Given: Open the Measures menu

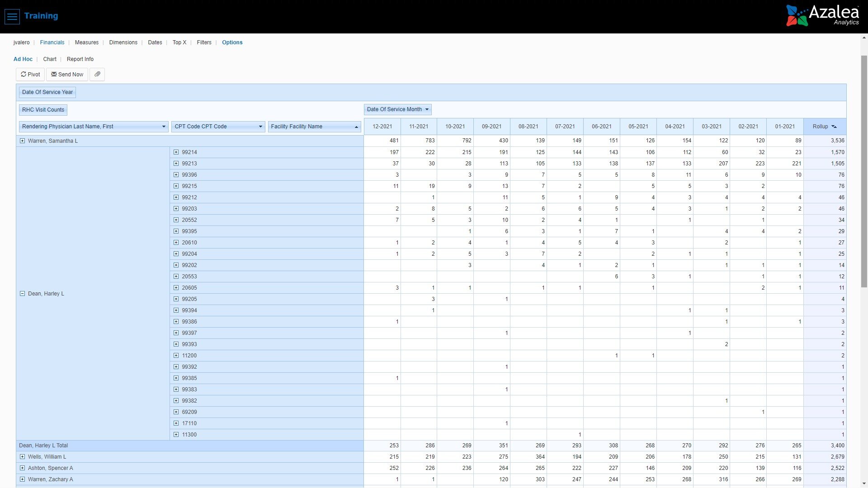Looking at the screenshot, I should [86, 42].
